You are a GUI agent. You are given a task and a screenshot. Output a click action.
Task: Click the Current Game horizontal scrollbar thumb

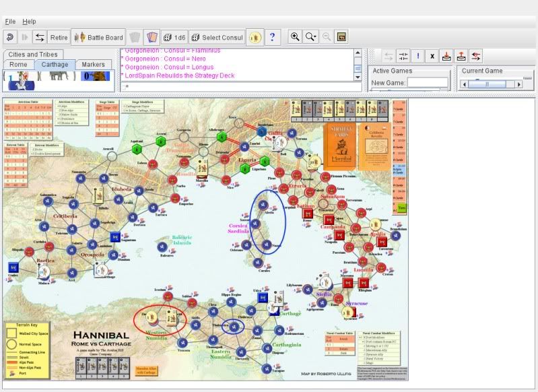(x=487, y=84)
